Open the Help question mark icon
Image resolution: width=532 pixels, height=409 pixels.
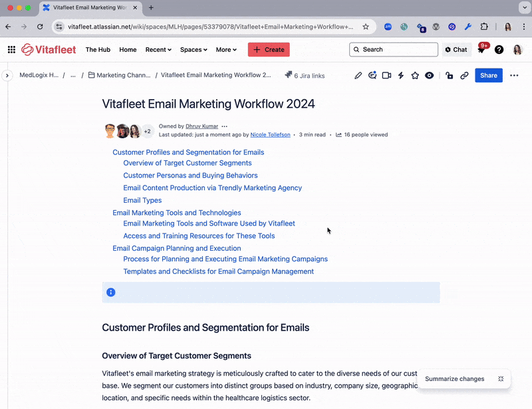click(x=499, y=50)
